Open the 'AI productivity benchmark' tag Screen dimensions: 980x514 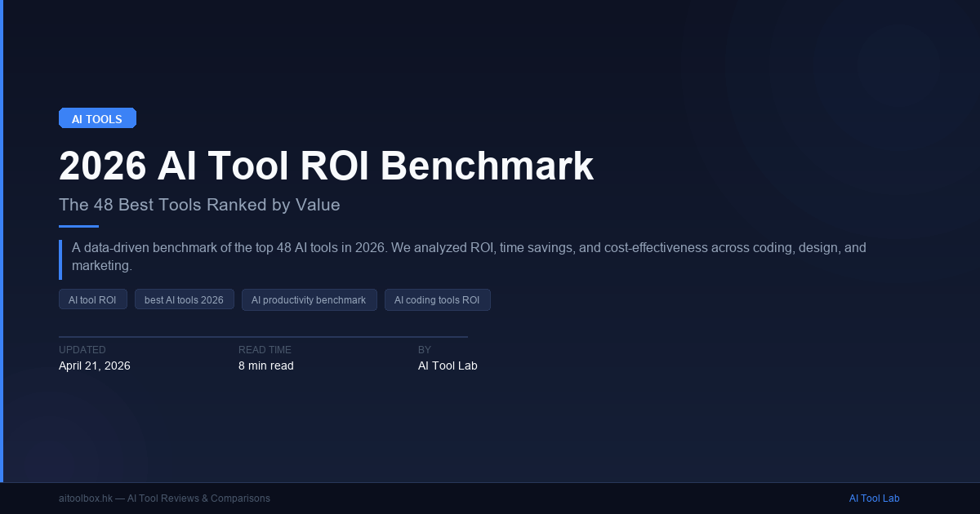(309, 300)
